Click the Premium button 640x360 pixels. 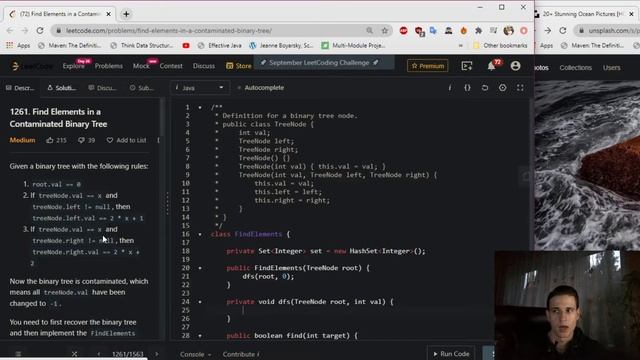tap(427, 66)
